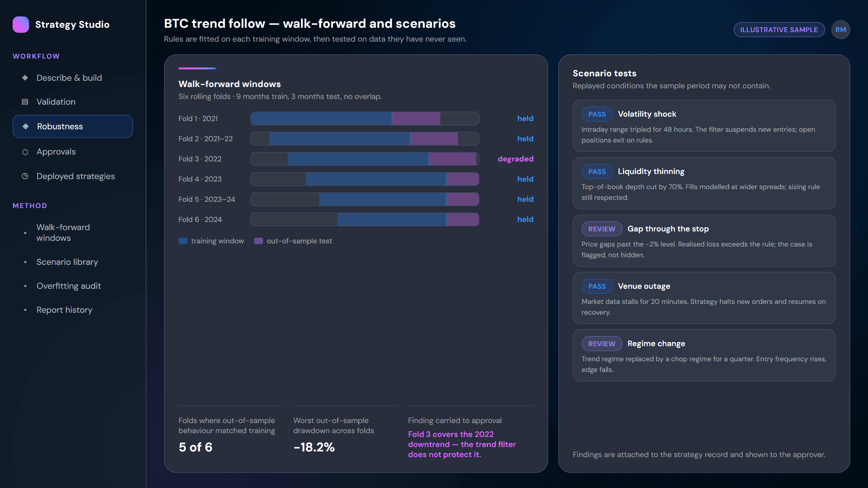Click the Deployed strategies clock icon
The height and width of the screenshot is (488, 868).
coord(25,176)
